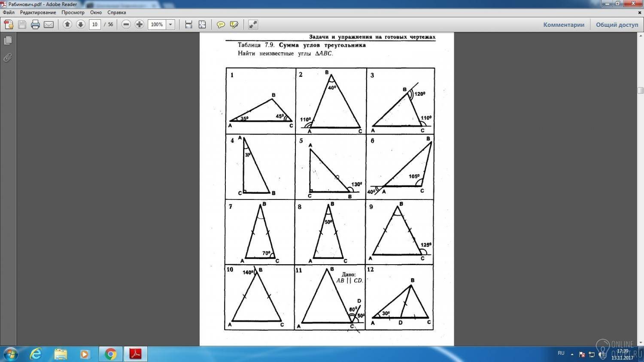The height and width of the screenshot is (362, 644).
Task: Toggle read mode fullscreen icon
Action: pyautogui.click(x=253, y=24)
